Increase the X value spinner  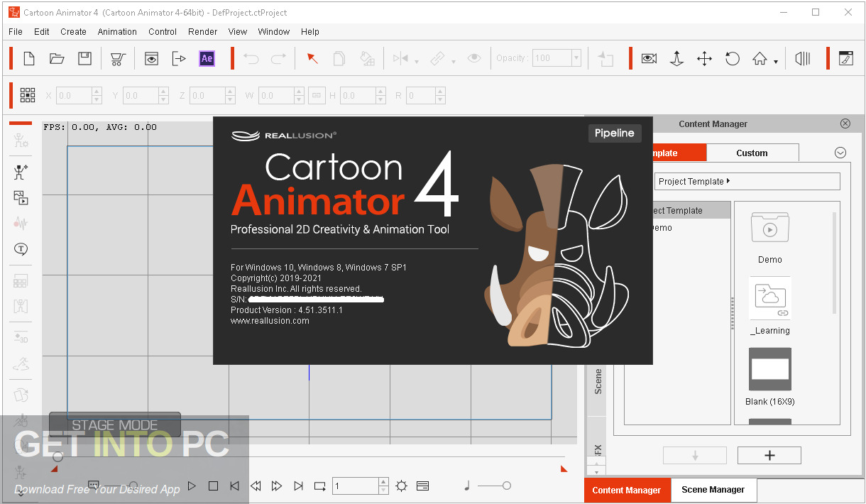(97, 92)
